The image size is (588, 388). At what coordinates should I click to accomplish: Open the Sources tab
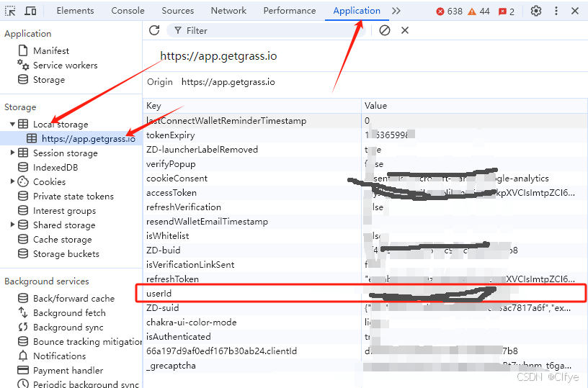(x=177, y=11)
